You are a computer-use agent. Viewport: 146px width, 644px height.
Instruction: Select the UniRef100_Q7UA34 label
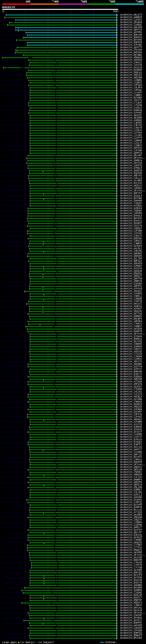click(131, 336)
